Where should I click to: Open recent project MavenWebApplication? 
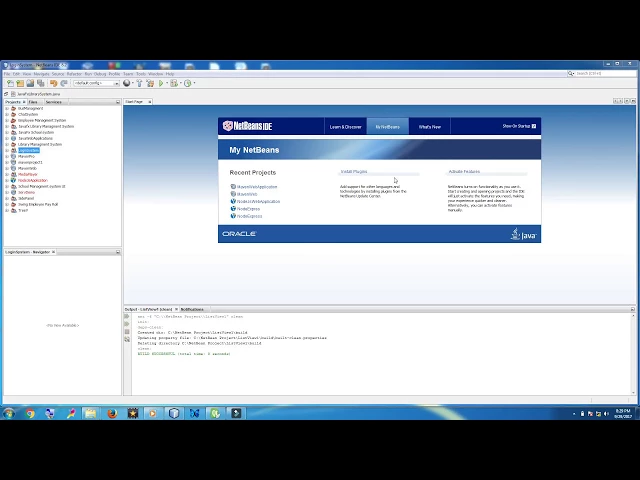click(x=257, y=187)
